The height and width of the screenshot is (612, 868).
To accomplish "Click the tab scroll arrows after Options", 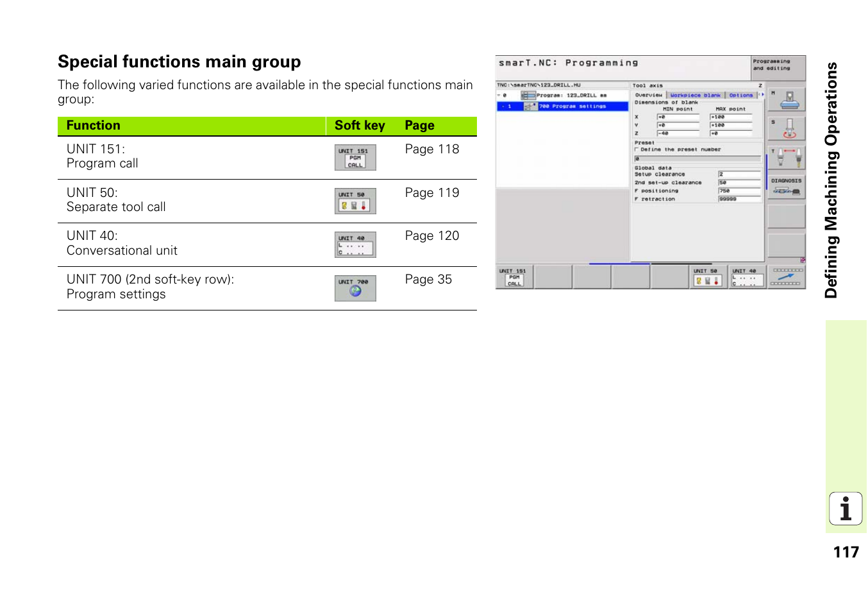I will tap(762, 95).
